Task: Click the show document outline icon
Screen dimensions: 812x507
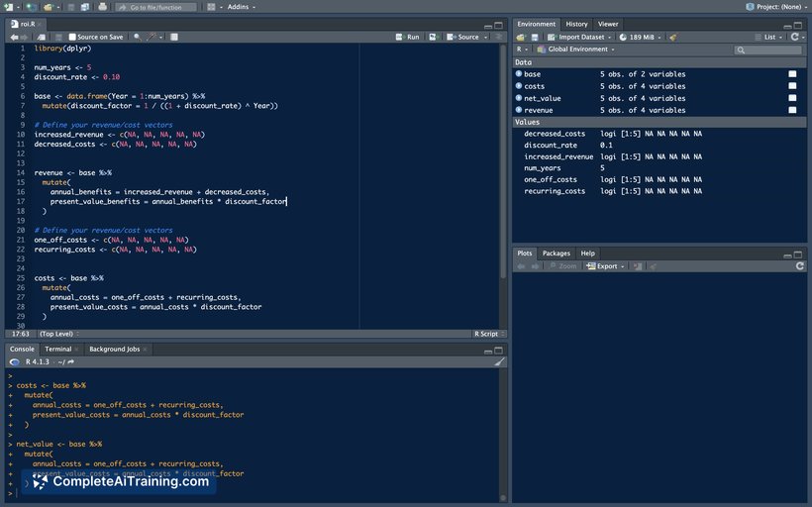Action: [499, 37]
